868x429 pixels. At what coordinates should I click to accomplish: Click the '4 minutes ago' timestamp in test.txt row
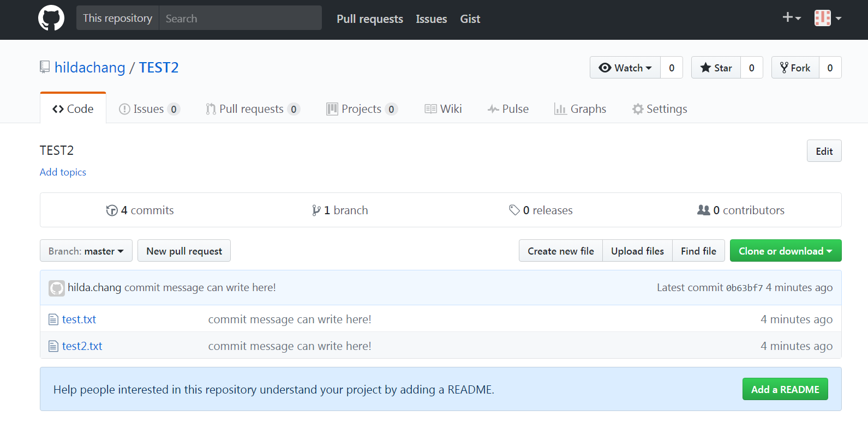[x=797, y=319]
